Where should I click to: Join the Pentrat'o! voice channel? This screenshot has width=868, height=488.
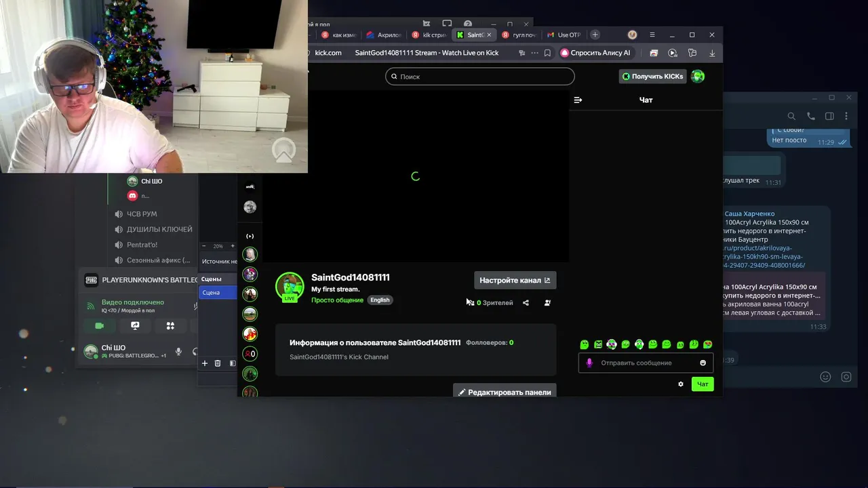click(142, 245)
